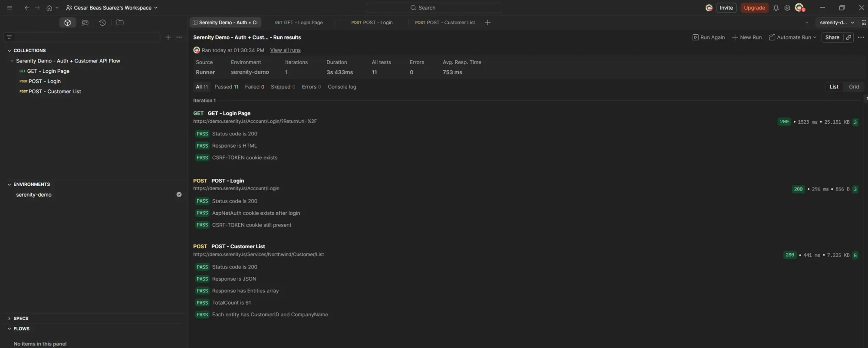The width and height of the screenshot is (868, 348).
Task: Go forward with the right arrow
Action: coord(37,8)
